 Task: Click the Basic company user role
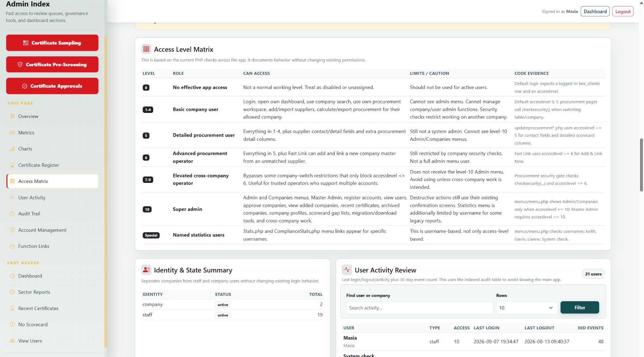[x=195, y=109]
